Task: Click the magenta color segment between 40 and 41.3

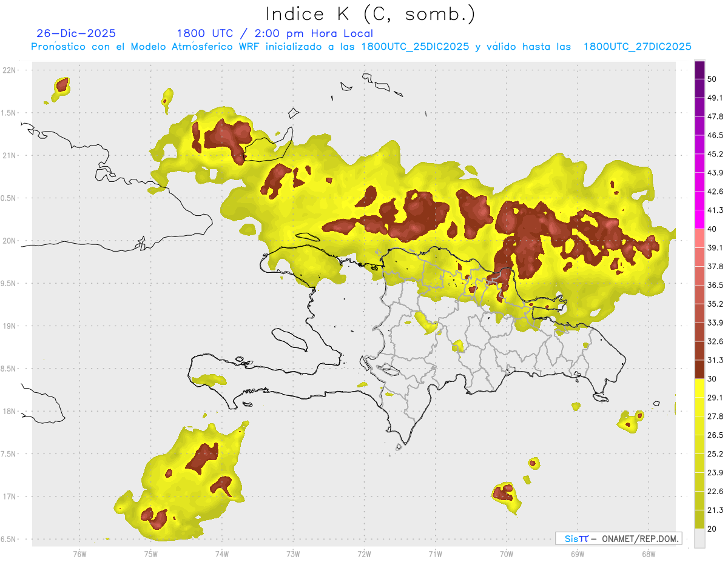Action: tap(700, 219)
